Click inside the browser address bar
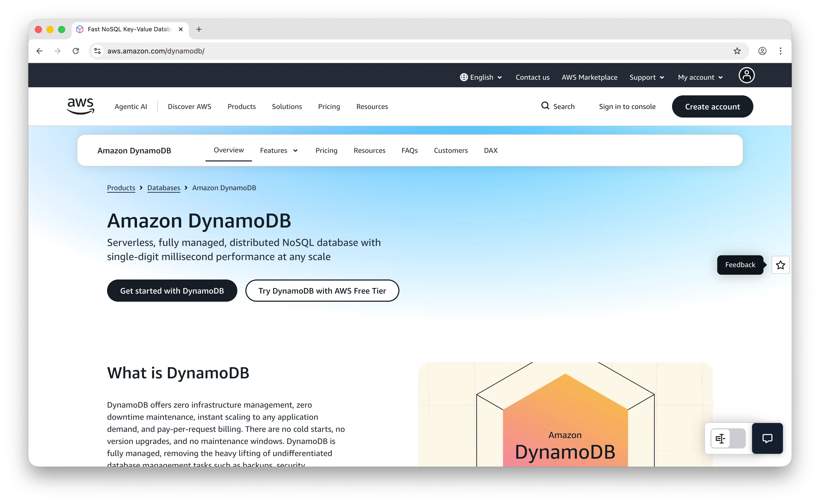 [x=234, y=51]
